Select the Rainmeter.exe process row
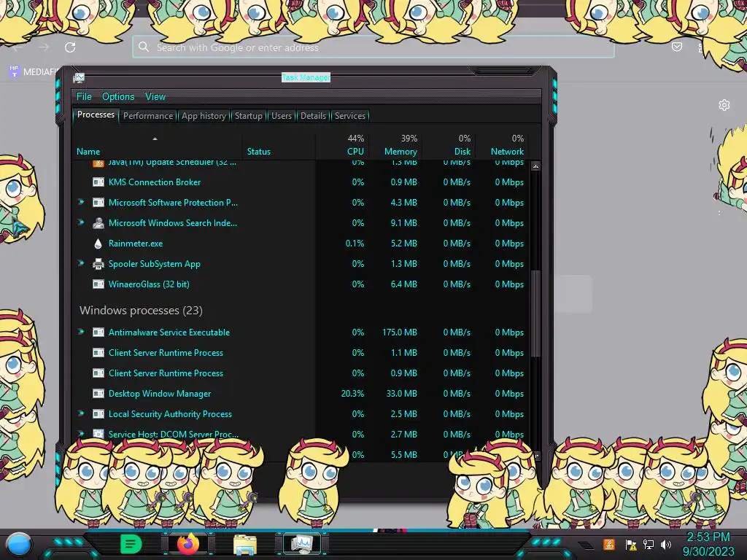747x560 pixels. (301, 244)
